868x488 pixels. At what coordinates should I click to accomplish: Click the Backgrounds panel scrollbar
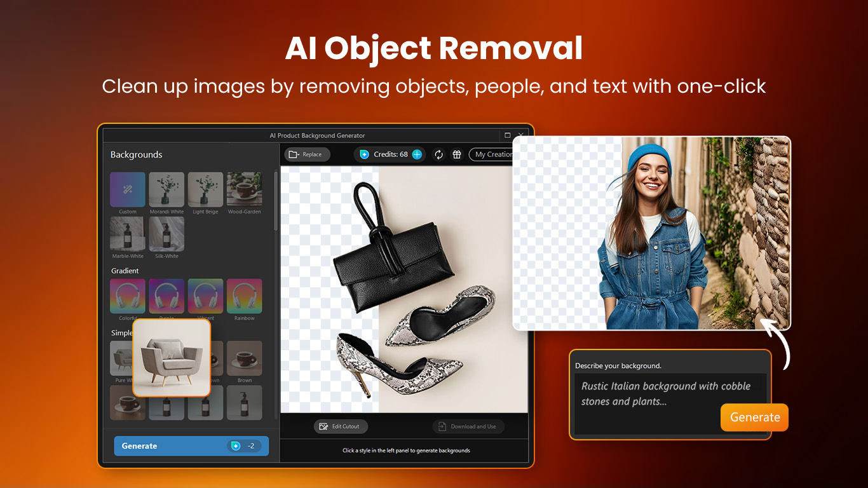276,201
